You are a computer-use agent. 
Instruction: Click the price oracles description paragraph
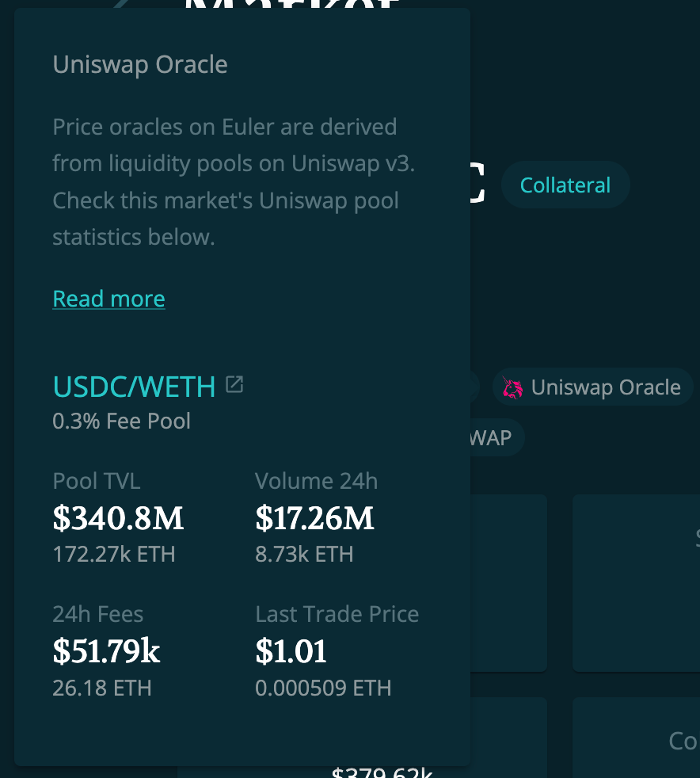click(x=234, y=182)
